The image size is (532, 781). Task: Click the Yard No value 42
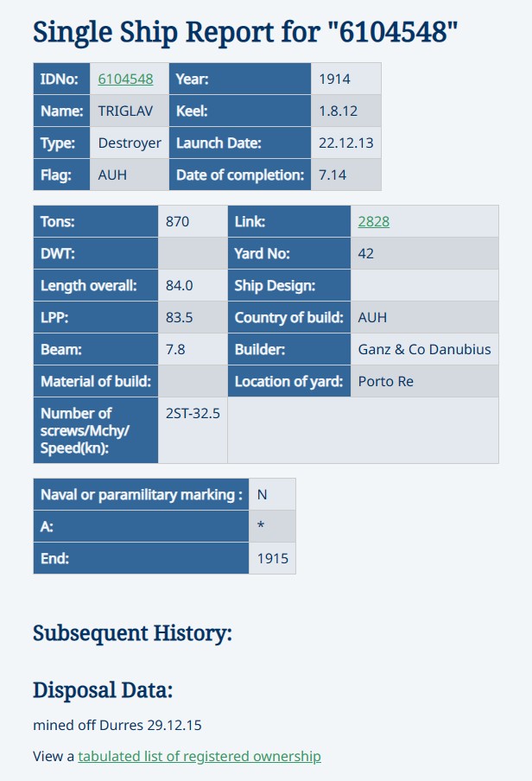click(x=424, y=253)
